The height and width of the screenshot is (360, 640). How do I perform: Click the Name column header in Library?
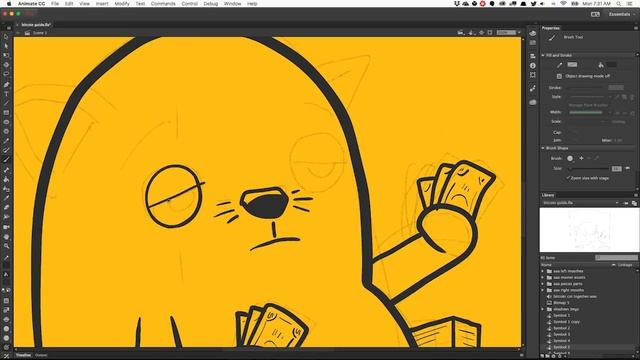point(546,265)
